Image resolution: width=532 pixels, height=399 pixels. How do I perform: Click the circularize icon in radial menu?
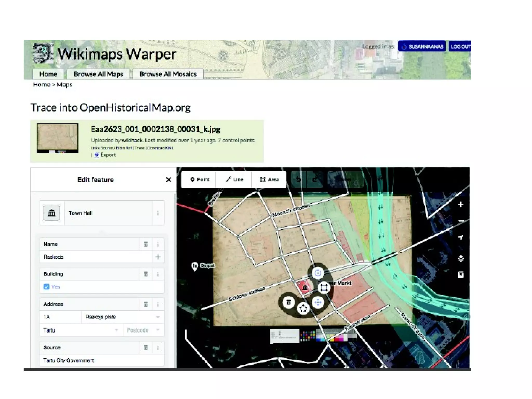click(x=303, y=309)
